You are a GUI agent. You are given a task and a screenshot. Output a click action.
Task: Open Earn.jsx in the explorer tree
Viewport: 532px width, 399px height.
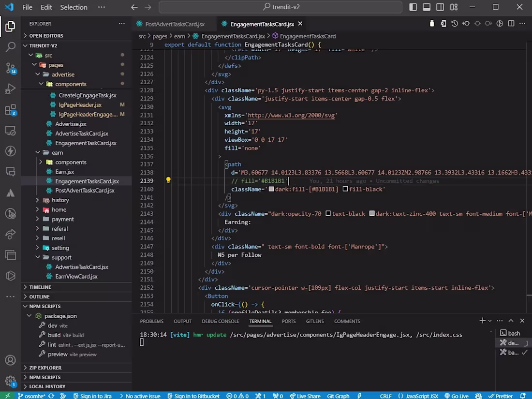click(x=64, y=172)
